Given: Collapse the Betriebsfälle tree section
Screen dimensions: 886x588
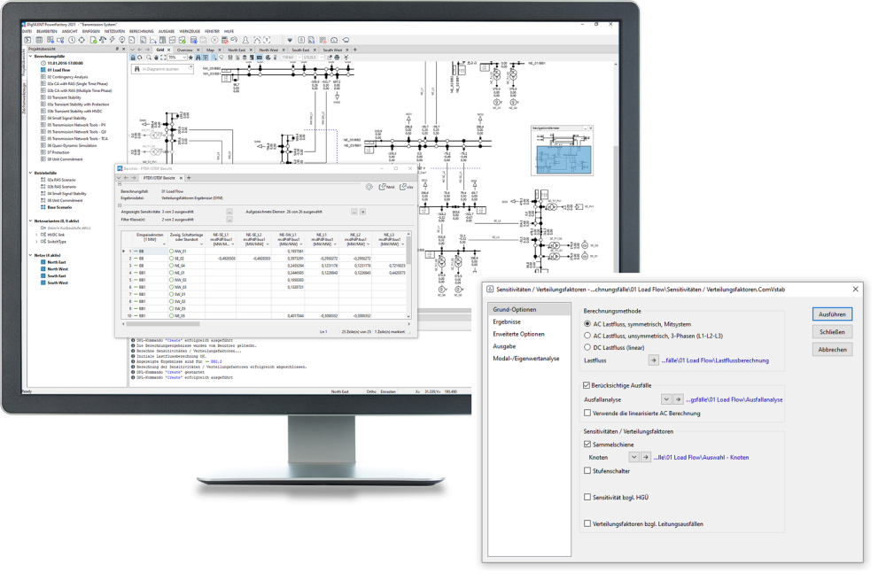Looking at the screenshot, I should pyautogui.click(x=30, y=173).
